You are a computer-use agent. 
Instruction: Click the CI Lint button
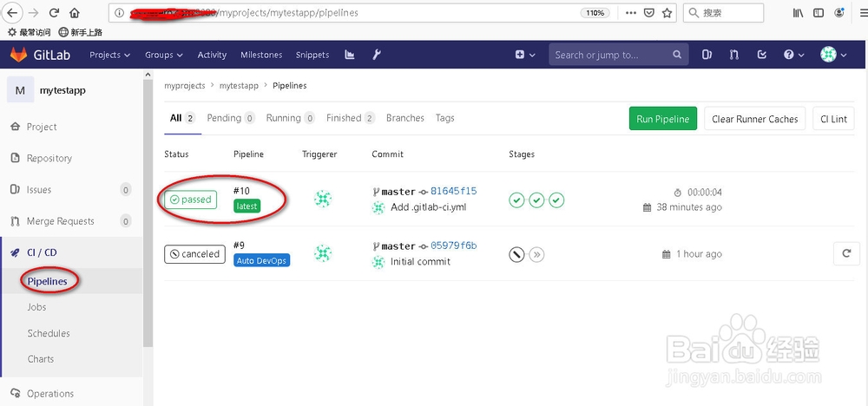click(833, 119)
